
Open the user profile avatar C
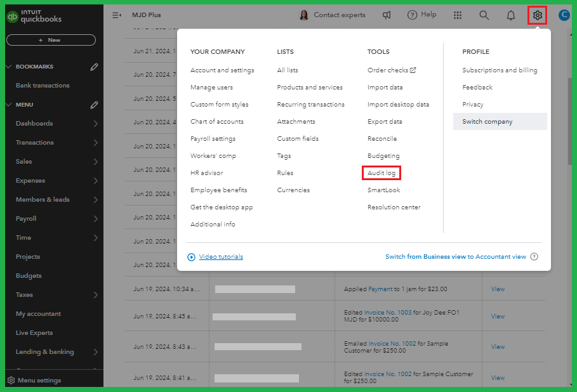pyautogui.click(x=564, y=15)
